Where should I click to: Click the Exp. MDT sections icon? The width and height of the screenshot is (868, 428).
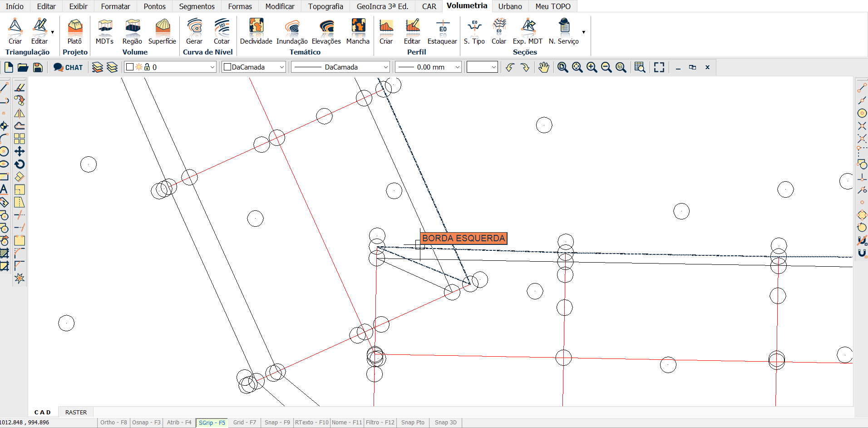[x=528, y=31]
